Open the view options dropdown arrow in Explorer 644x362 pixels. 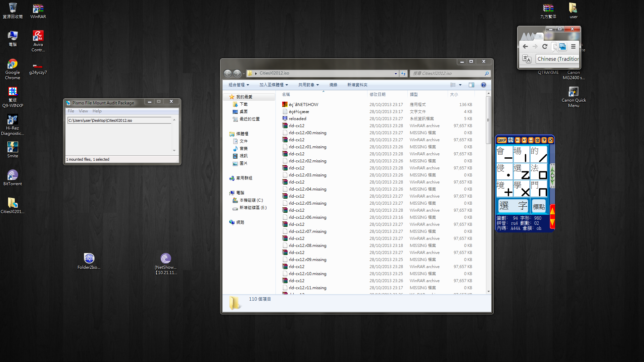[460, 85]
